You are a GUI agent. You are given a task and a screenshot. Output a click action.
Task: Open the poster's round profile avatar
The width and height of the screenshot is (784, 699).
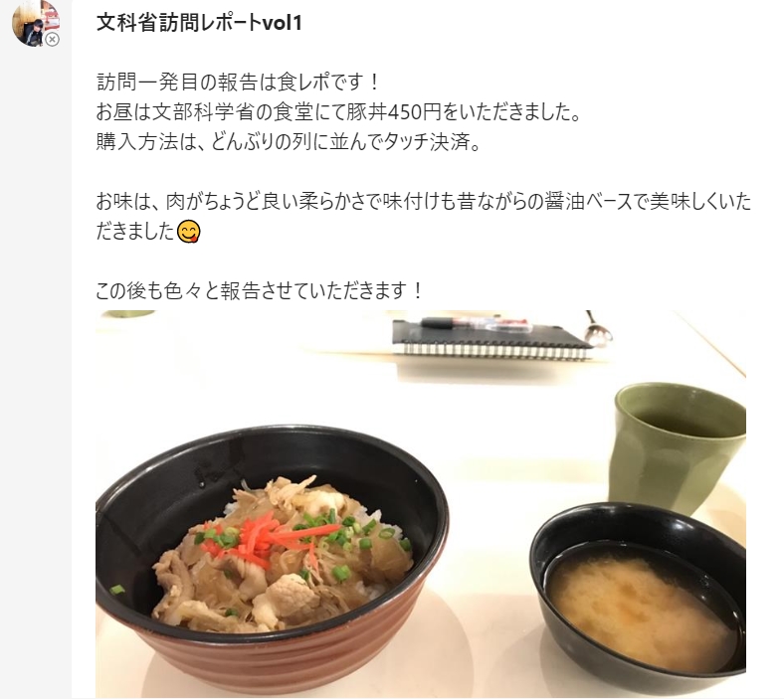coord(36,23)
